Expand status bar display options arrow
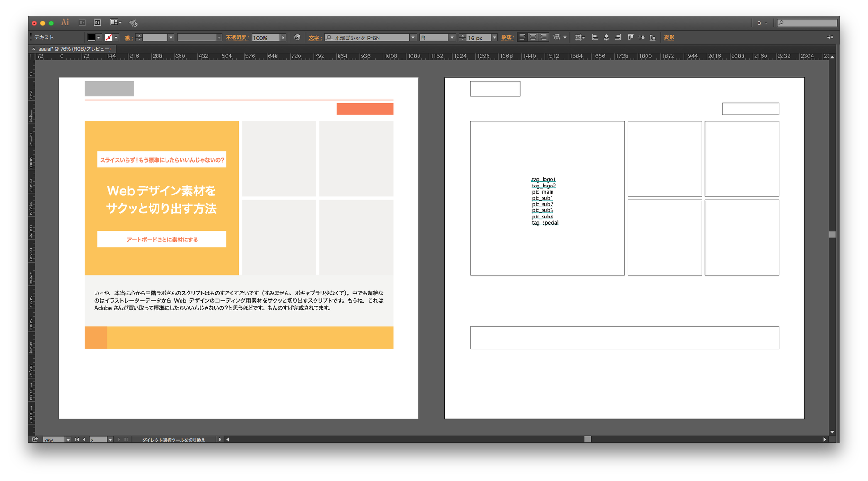The image size is (868, 481). coord(220,440)
